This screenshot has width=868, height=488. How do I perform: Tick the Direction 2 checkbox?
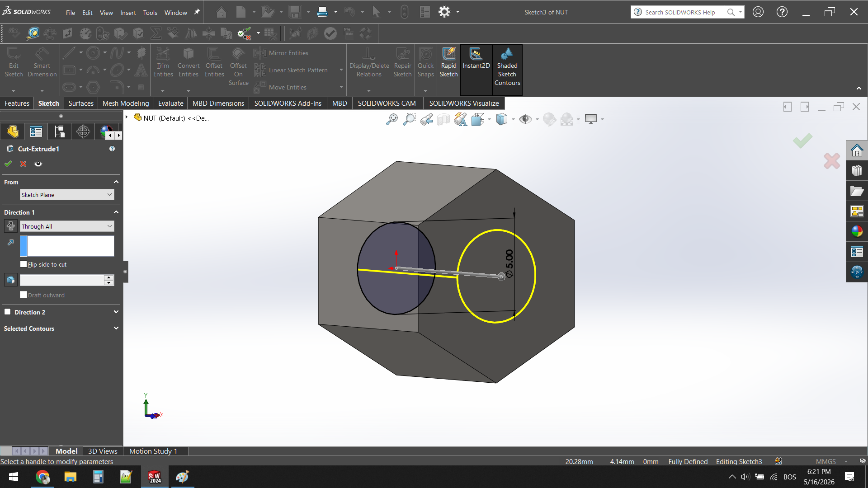tap(7, 312)
